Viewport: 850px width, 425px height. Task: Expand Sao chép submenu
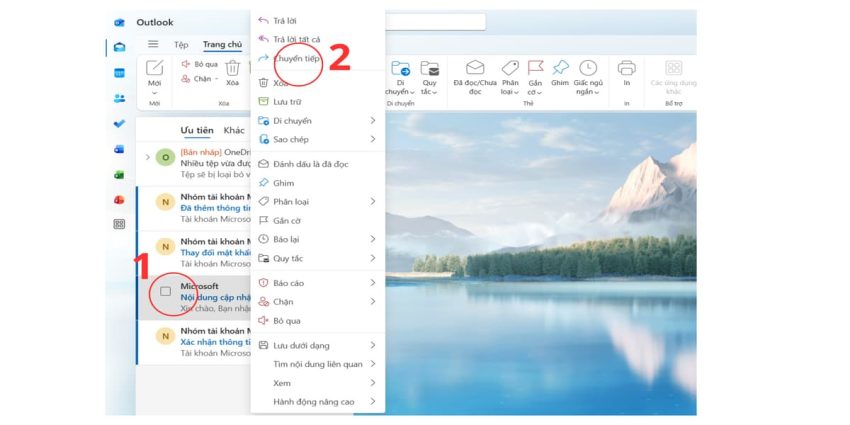(318, 139)
